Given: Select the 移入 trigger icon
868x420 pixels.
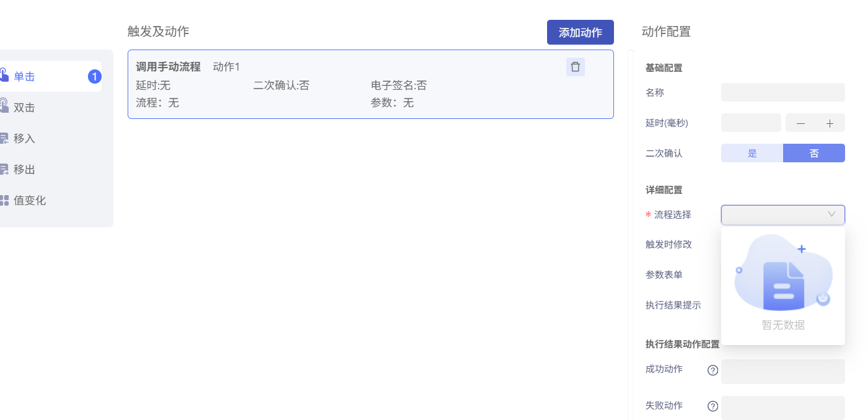Looking at the screenshot, I should (x=5, y=138).
